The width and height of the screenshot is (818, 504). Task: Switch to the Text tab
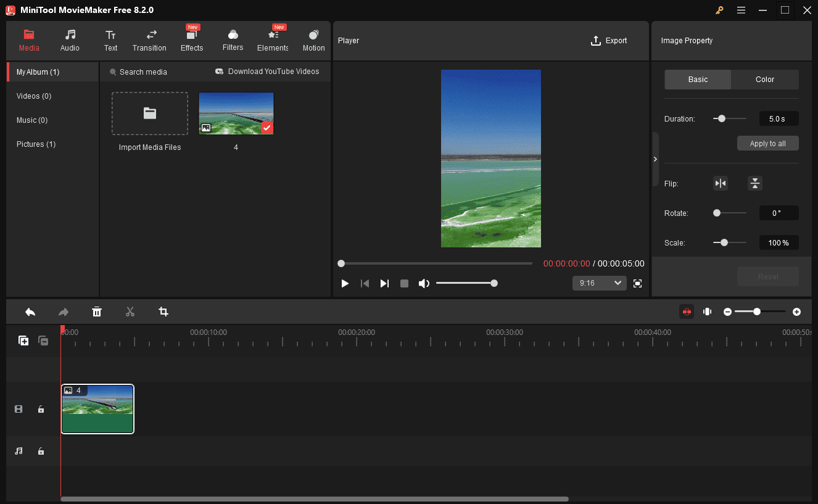110,41
